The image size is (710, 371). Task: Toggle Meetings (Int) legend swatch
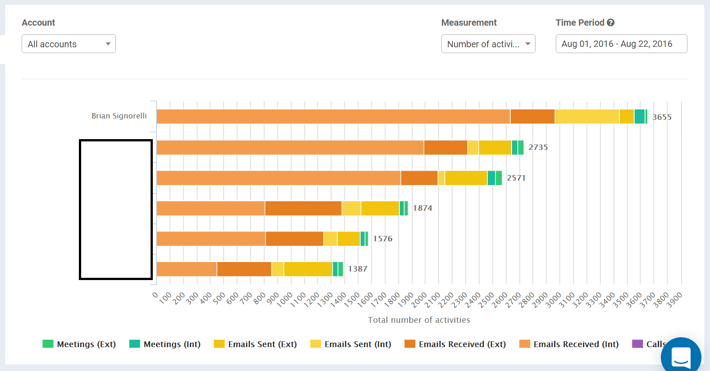tap(134, 344)
